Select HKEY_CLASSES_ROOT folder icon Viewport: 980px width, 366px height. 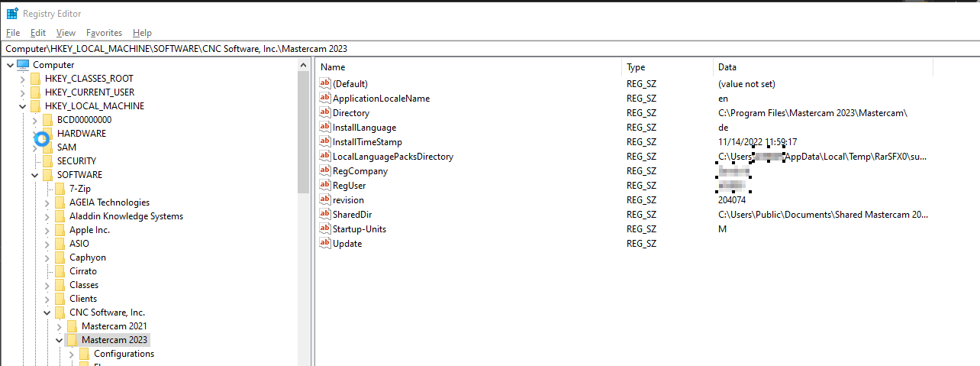pyautogui.click(x=35, y=79)
